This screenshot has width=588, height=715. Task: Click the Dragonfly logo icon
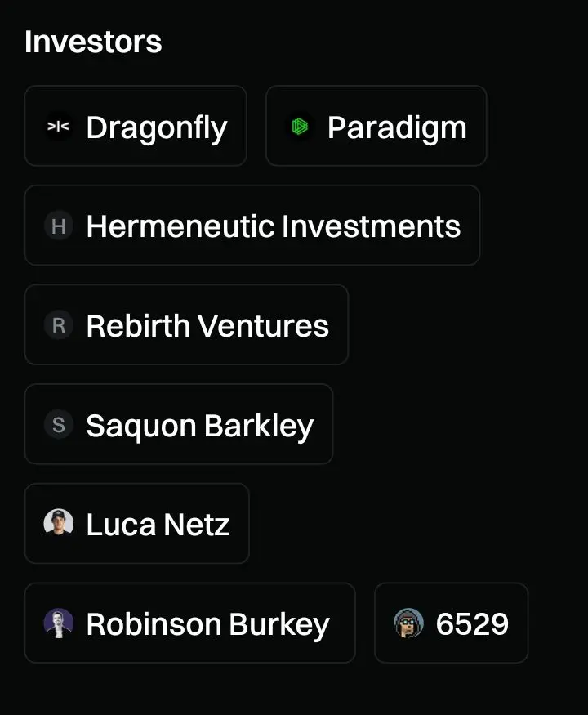coord(58,127)
